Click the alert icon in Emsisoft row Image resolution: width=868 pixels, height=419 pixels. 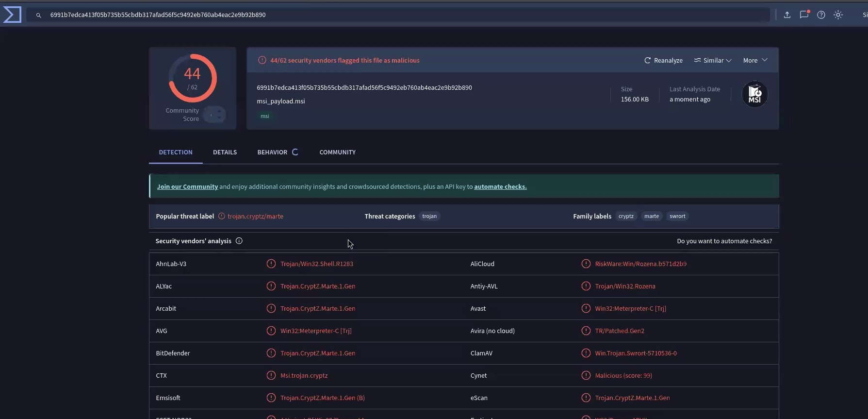(271, 398)
